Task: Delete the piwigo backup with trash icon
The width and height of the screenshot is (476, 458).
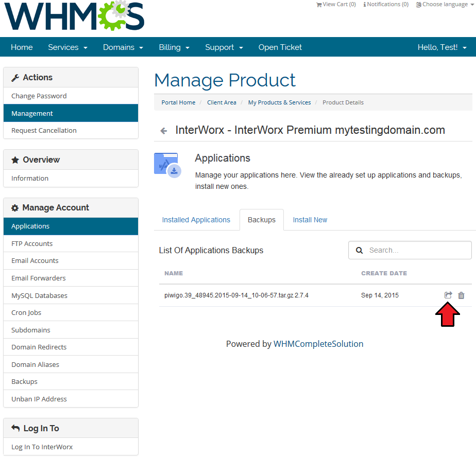Action: 461,295
